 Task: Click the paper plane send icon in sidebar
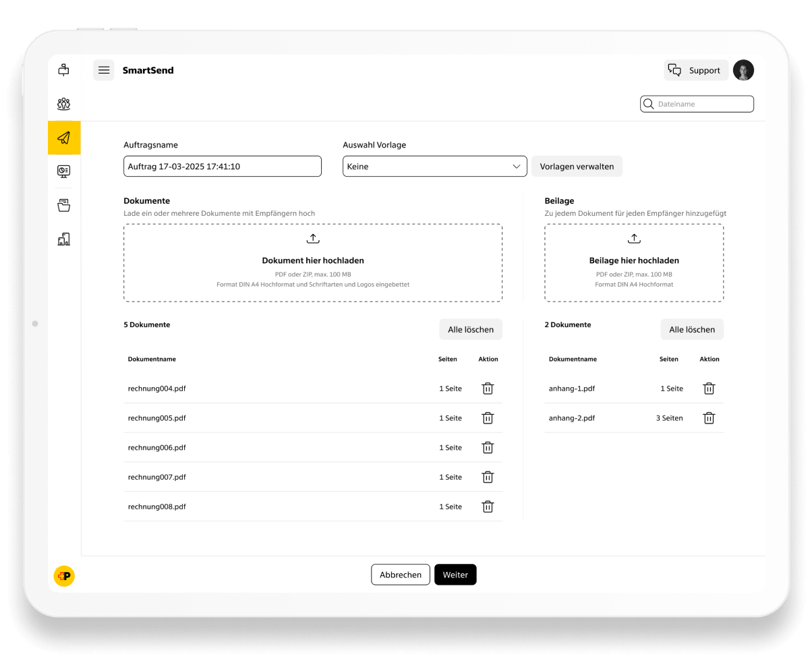tap(64, 138)
